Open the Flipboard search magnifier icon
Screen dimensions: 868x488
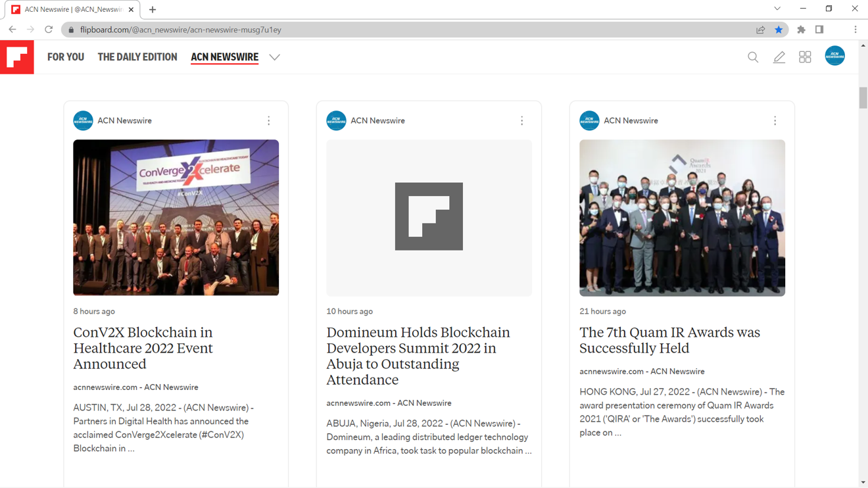tap(753, 57)
